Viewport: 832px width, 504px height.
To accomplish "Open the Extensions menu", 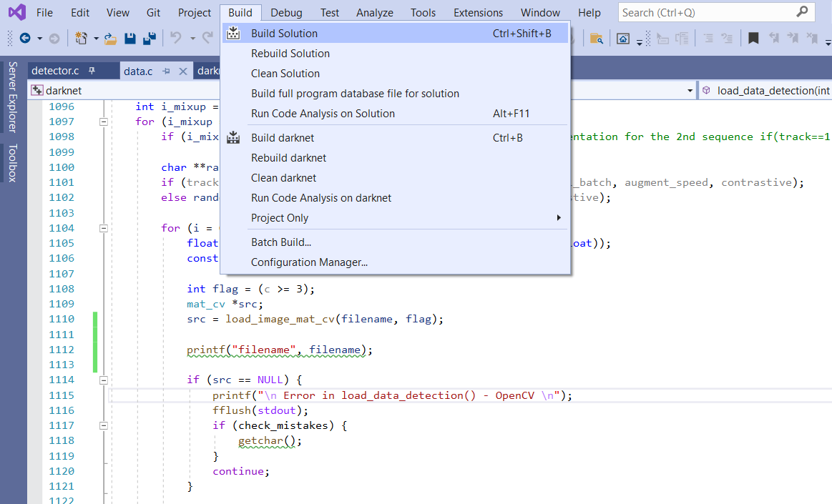I will [x=478, y=13].
